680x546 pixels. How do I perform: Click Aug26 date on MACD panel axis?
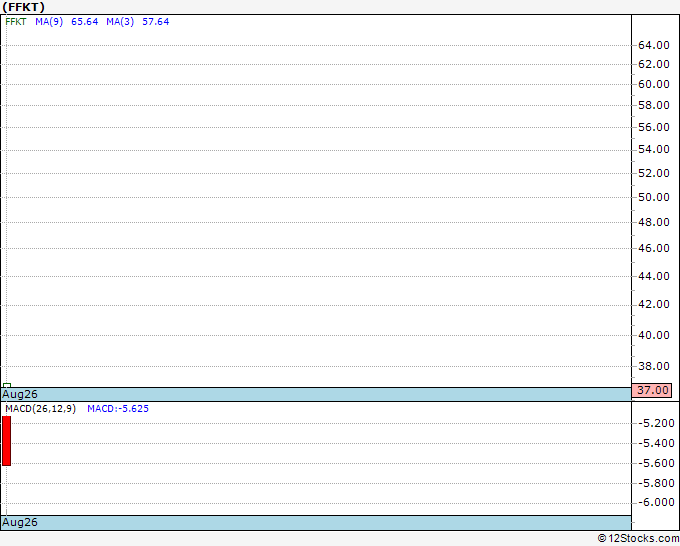[20, 522]
